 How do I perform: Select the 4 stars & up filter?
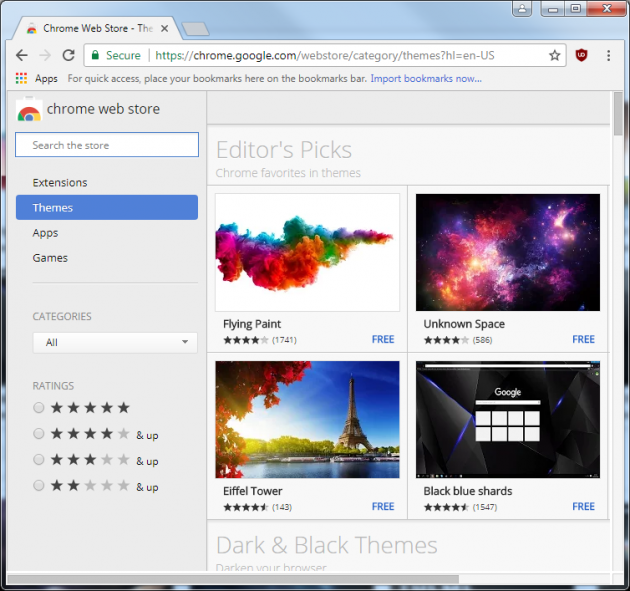(39, 434)
